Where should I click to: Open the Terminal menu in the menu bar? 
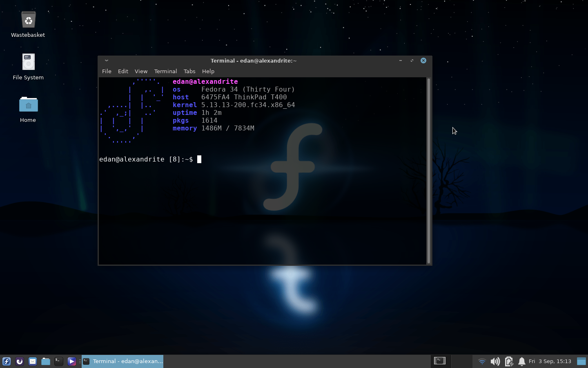tap(165, 71)
